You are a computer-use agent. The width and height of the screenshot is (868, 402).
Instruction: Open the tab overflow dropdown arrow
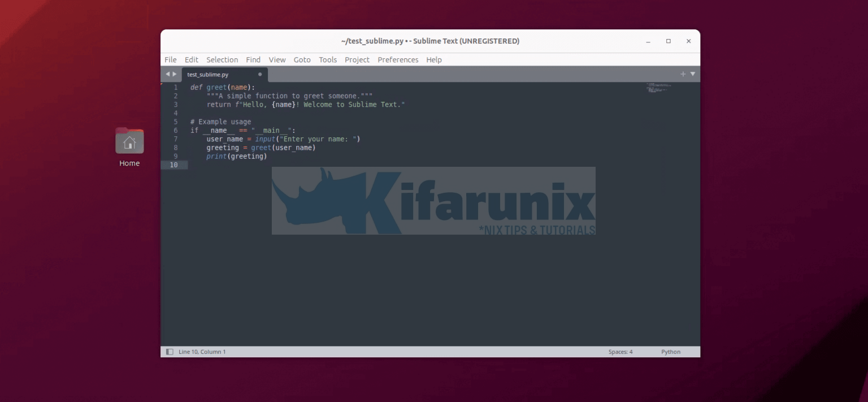pyautogui.click(x=692, y=74)
